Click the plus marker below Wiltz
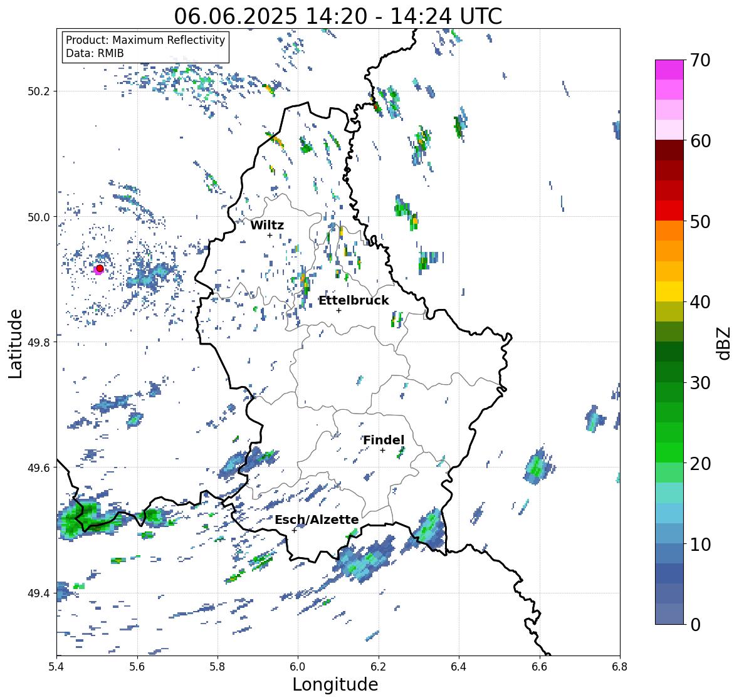The image size is (739, 700). (270, 236)
